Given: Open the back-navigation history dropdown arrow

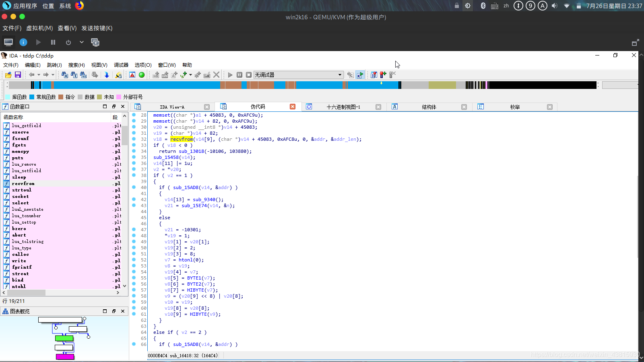Looking at the screenshot, I should (x=39, y=75).
